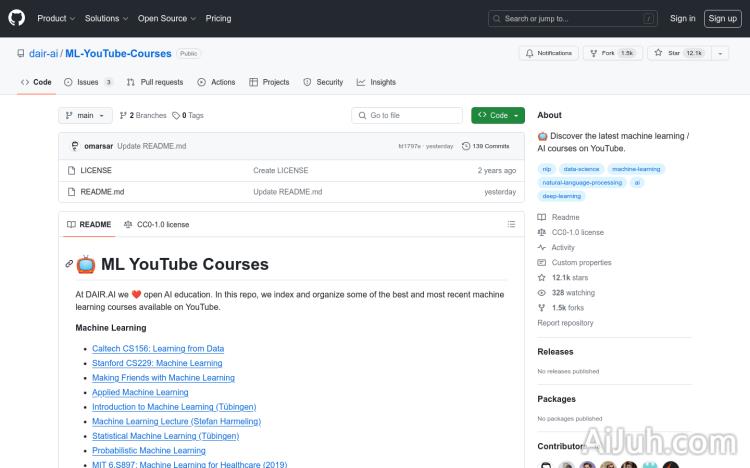Image resolution: width=750 pixels, height=468 pixels.
Task: Open Statistical Machine Learning (Tübingen)
Action: (x=165, y=436)
